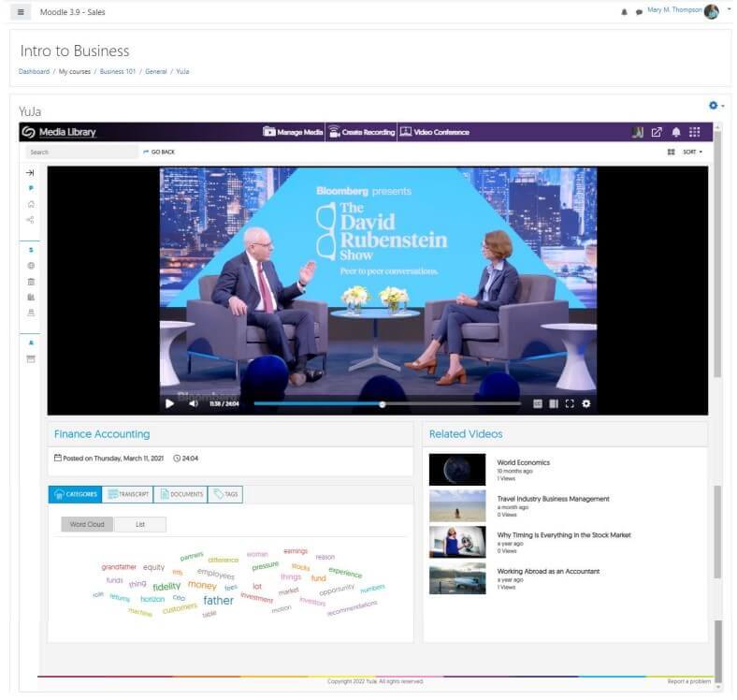Expand the user menu caret beside the avatar
Image resolution: width=737 pixels, height=700 pixels.
tap(729, 9)
